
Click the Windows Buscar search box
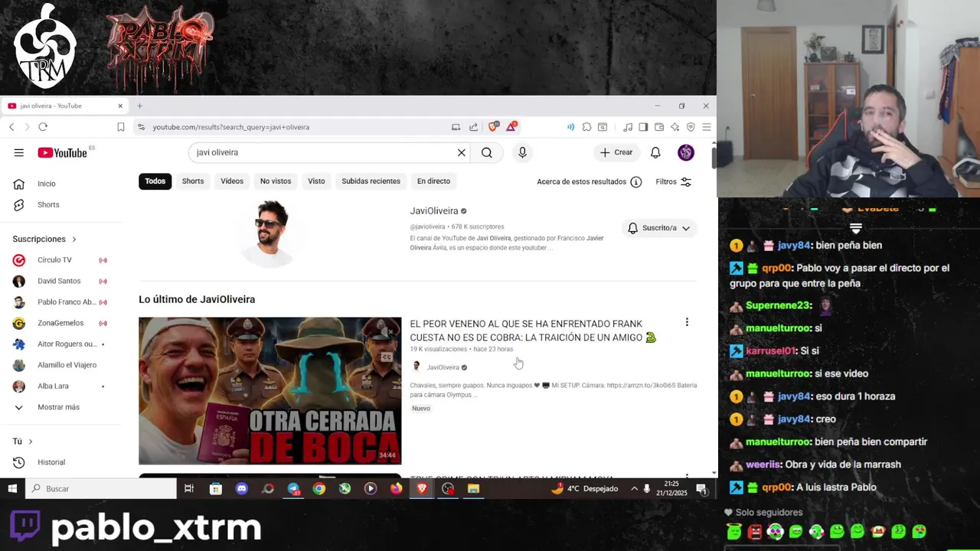click(x=101, y=488)
